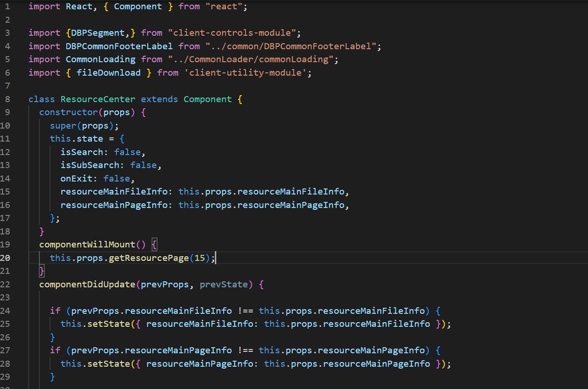The height and width of the screenshot is (389, 588).
Task: Click the "../common/DBPCommonFooterLabel" path string
Action: point(291,46)
